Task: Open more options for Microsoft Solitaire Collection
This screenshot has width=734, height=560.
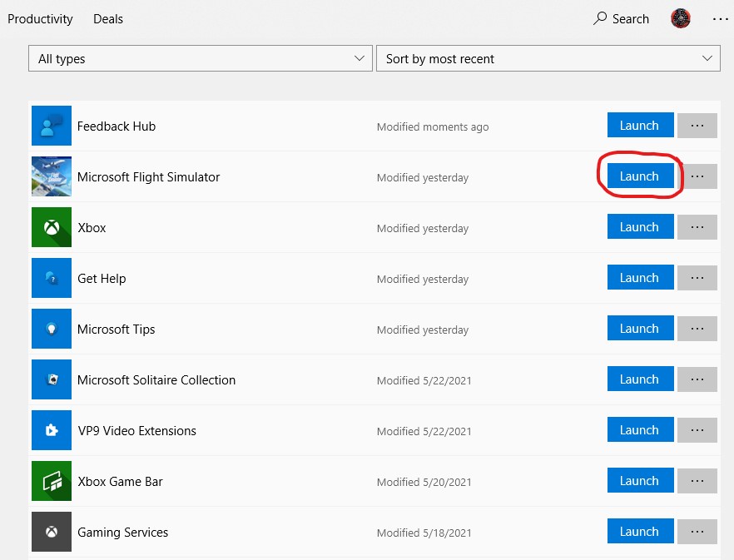Action: tap(697, 379)
